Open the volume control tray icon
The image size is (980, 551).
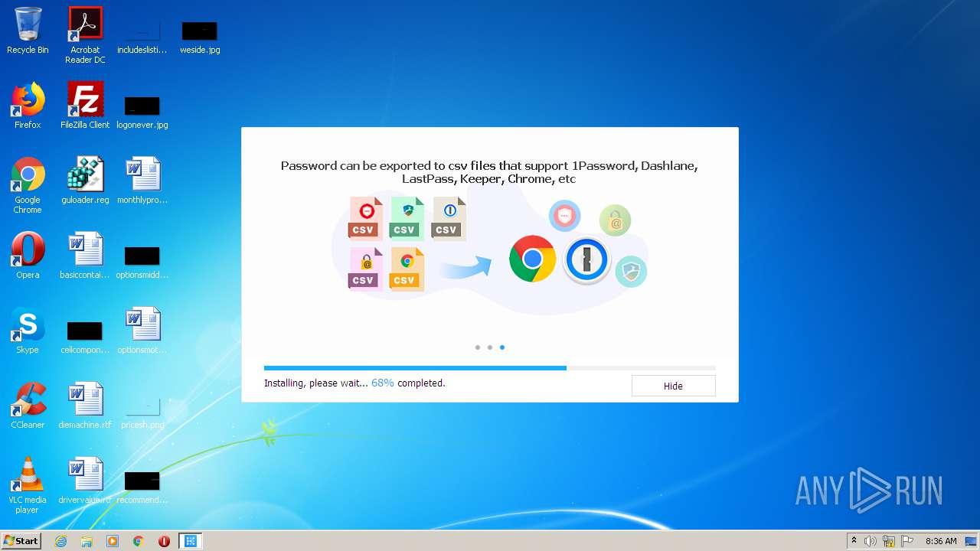coord(871,541)
